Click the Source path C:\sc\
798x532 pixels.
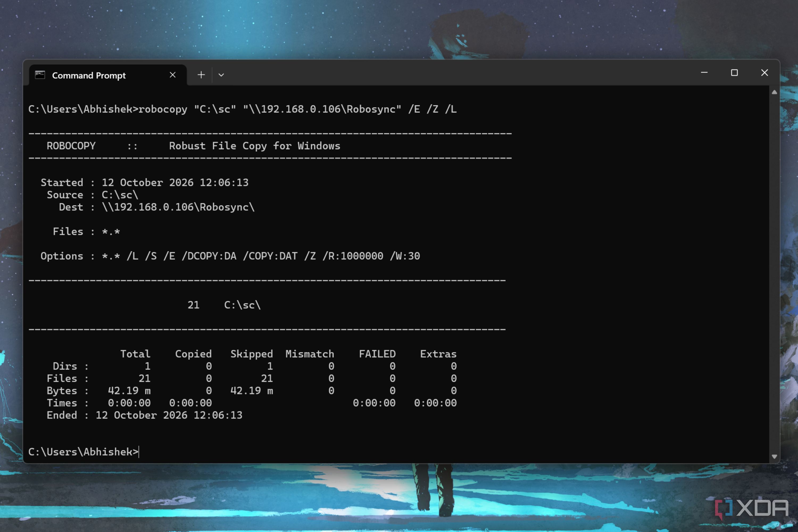[x=120, y=195]
